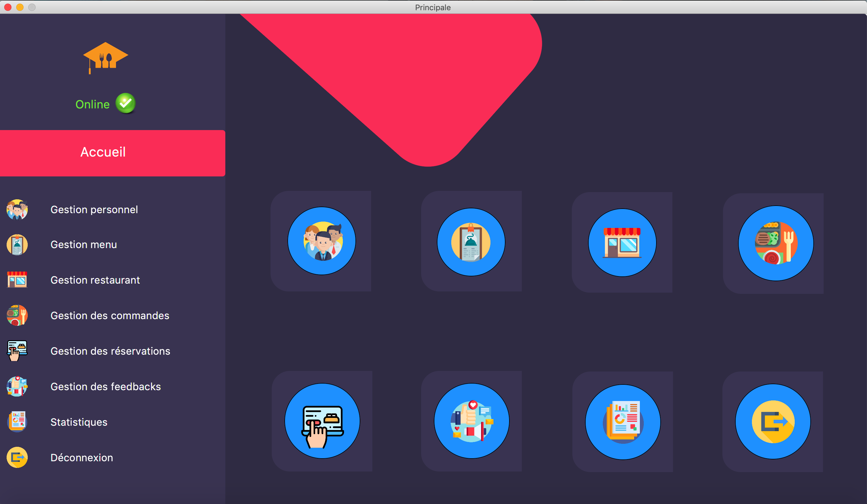Viewport: 867px width, 504px height.
Task: Switch to the Accueil section
Action: (103, 152)
